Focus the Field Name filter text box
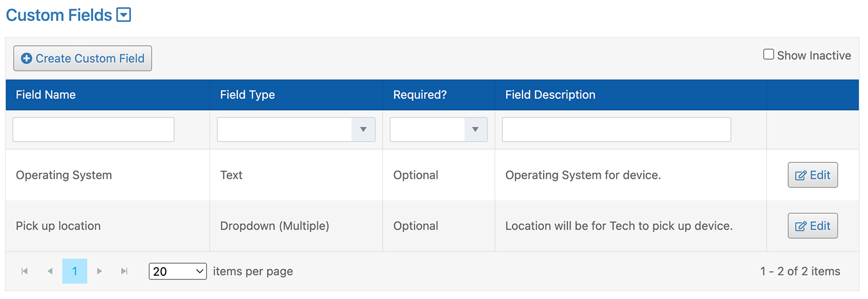This screenshot has height=299, width=868. [x=94, y=130]
